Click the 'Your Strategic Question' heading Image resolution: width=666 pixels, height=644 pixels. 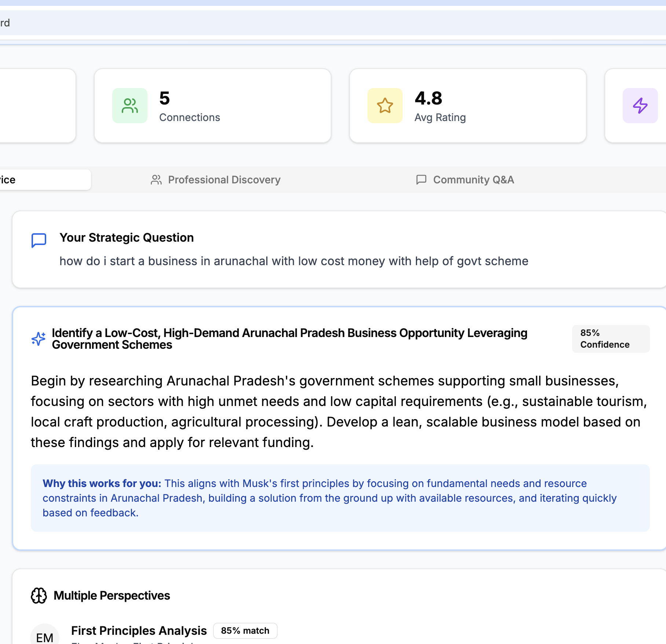(x=127, y=238)
